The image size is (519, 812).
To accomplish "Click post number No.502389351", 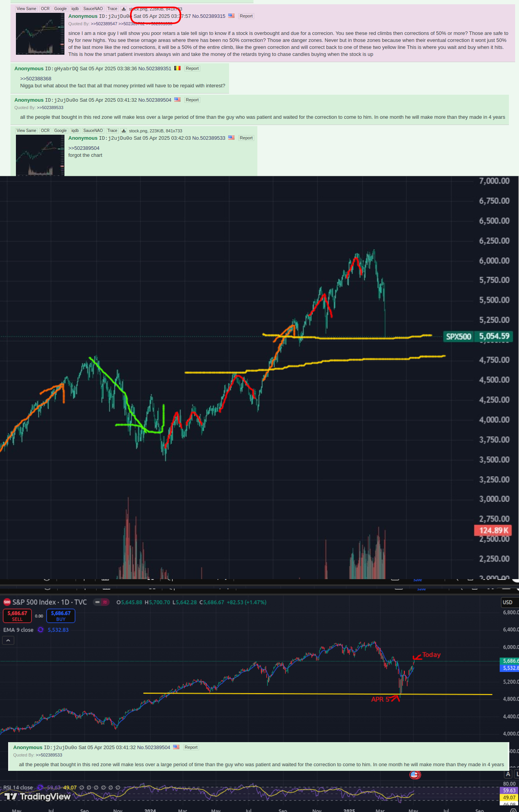I will pos(155,69).
